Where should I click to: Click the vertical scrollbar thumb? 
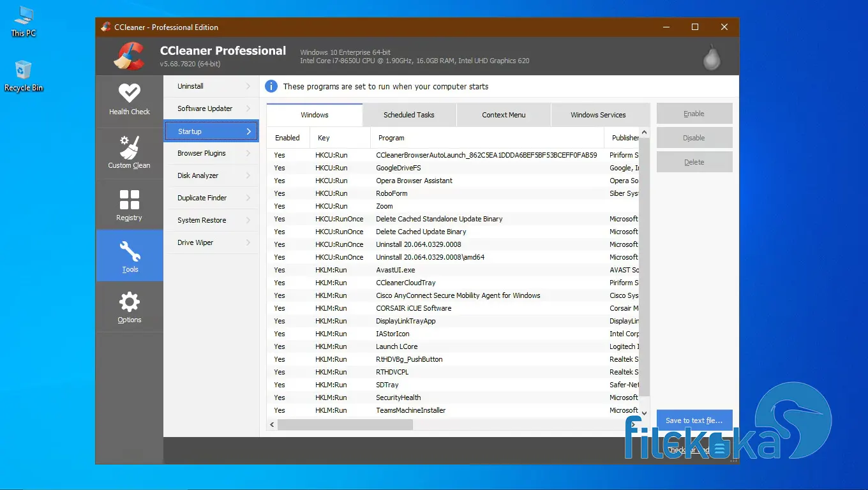(x=644, y=267)
